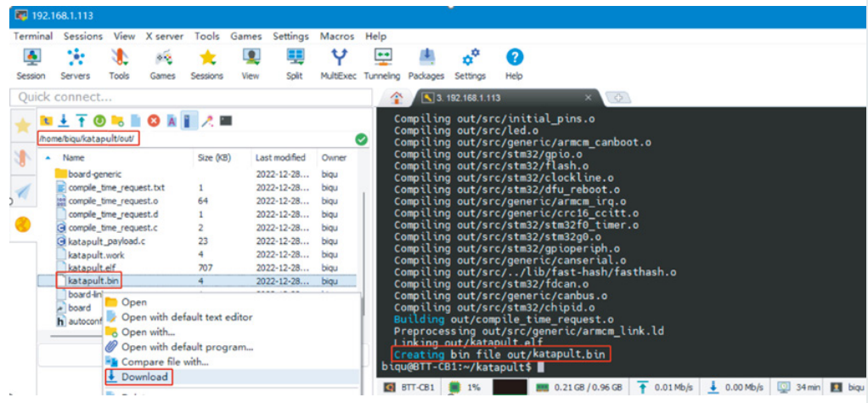Viewport: 868px width, 403px height.
Task: Open the Help icon in toolbar
Action: click(514, 63)
